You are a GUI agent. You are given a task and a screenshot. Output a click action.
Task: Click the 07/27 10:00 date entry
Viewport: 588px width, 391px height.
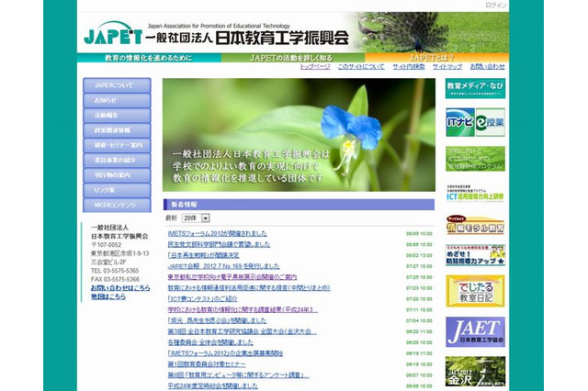tap(419, 266)
